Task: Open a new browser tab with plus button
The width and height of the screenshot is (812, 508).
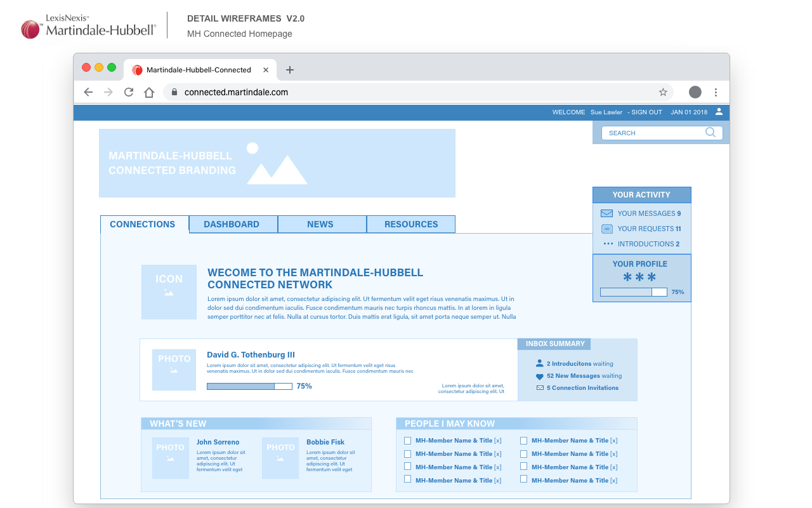Action: pos(290,70)
